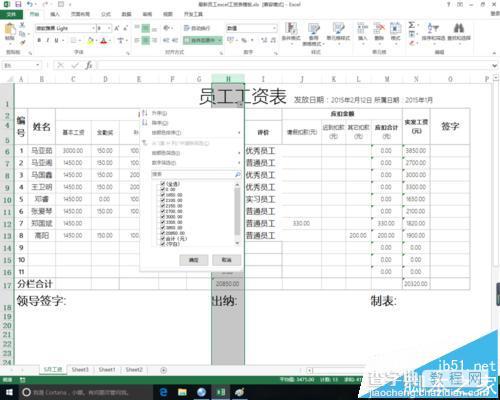The width and height of the screenshot is (500, 400).
Task: Open the 文件 File tab
Action: [x=11, y=14]
